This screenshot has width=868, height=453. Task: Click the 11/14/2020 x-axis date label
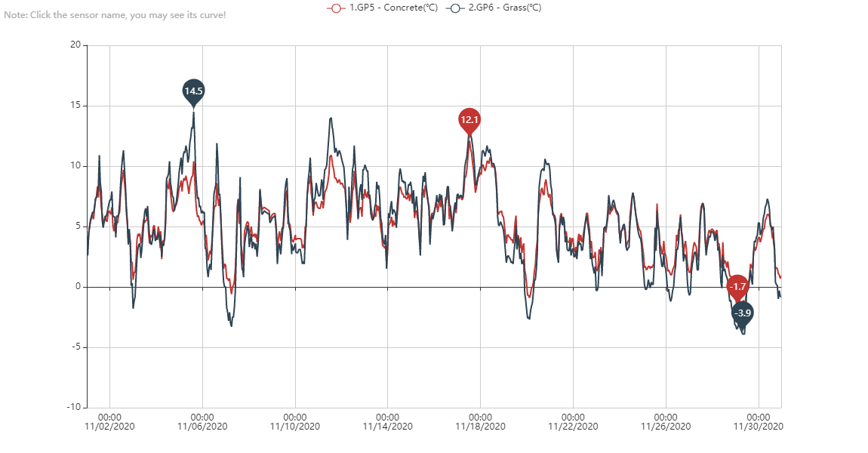point(387,426)
